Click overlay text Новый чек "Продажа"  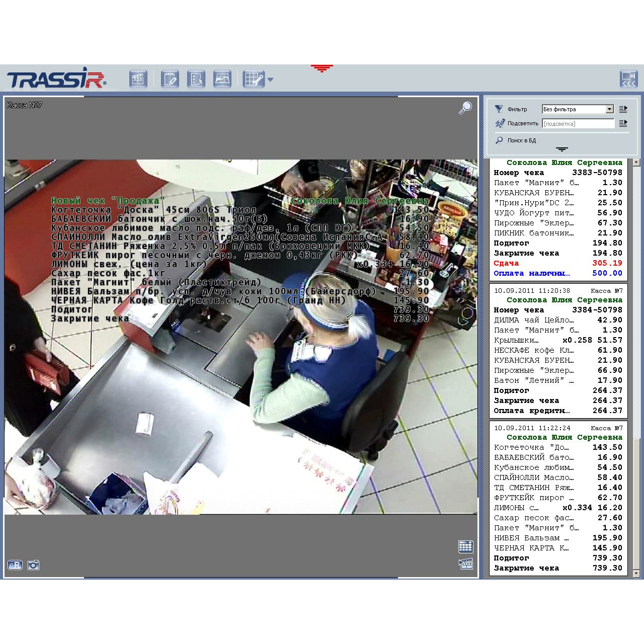(x=108, y=201)
